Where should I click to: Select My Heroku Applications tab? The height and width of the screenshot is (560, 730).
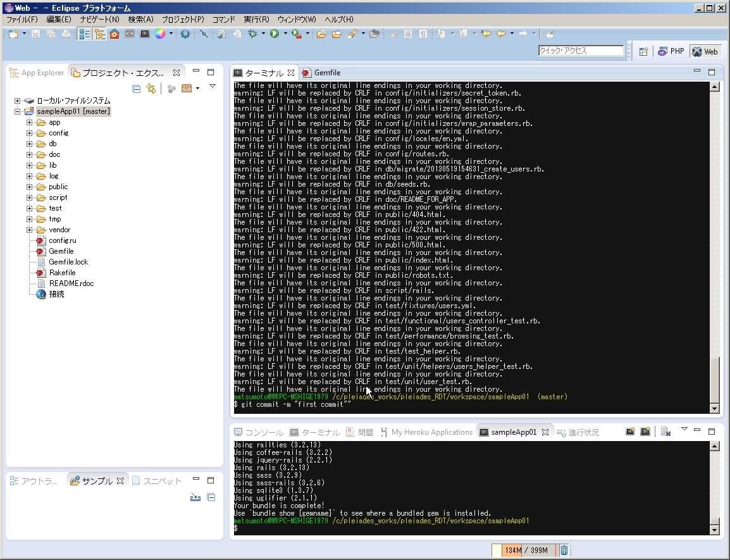(426, 432)
